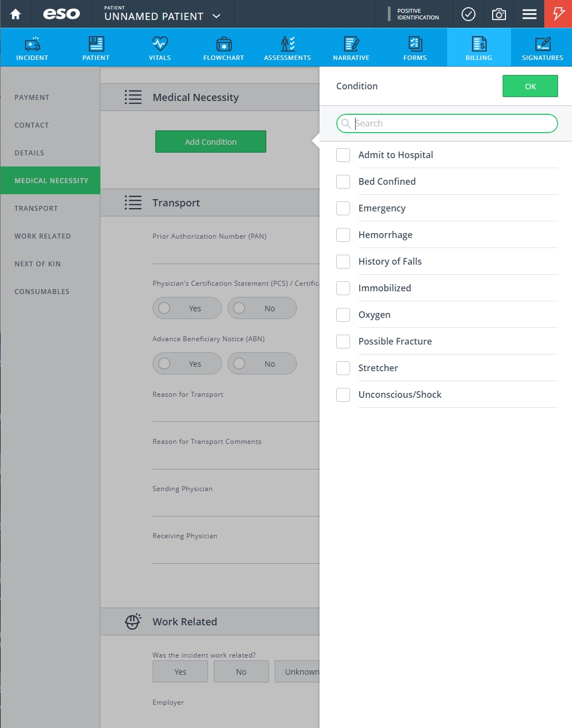
Task: Switch to the Narrative tab
Action: [351, 48]
